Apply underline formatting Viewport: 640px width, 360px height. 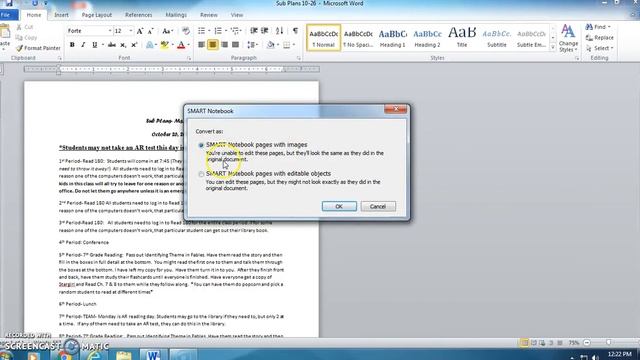(94, 45)
